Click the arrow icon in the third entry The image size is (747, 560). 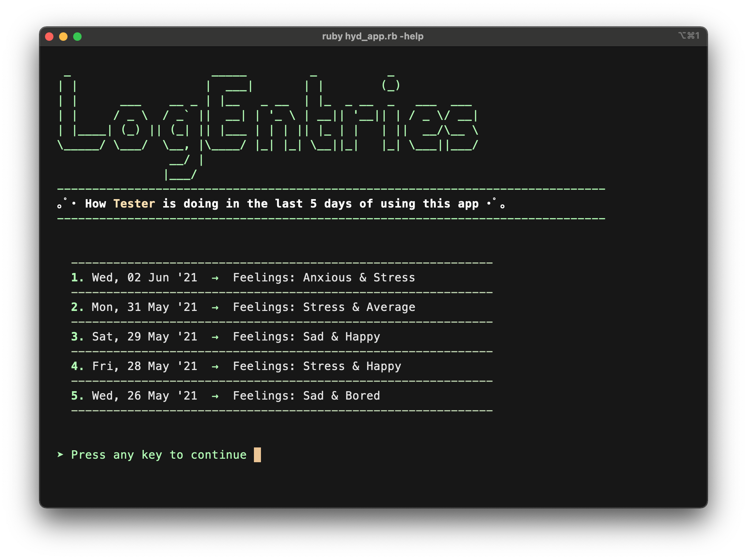215,337
